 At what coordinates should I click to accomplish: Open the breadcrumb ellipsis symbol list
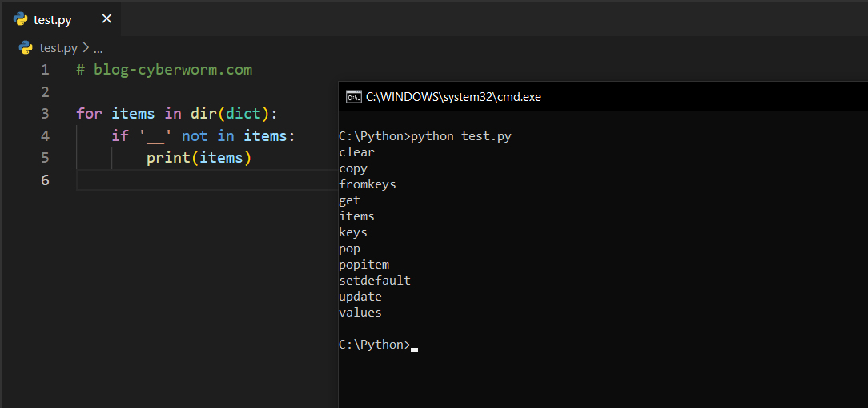point(98,48)
